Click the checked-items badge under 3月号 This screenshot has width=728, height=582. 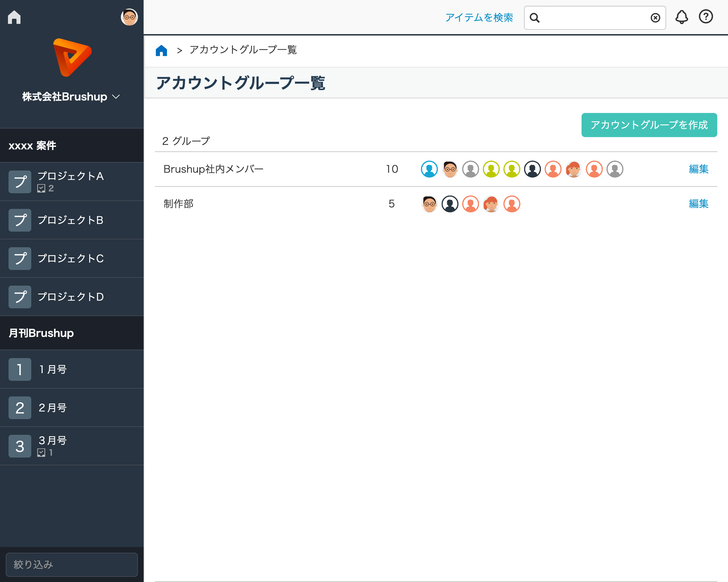click(x=45, y=452)
